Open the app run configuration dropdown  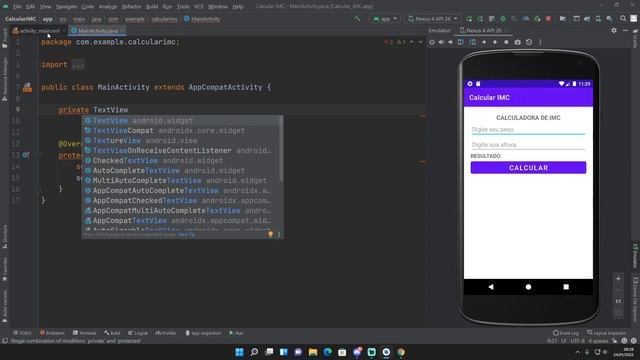pos(384,19)
